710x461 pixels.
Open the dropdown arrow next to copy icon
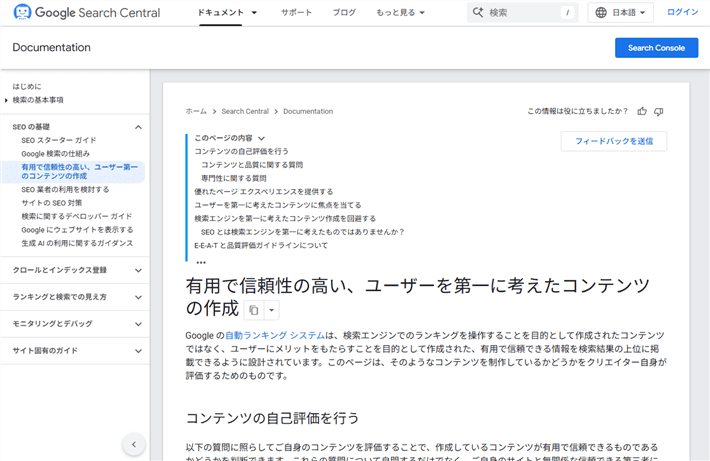pyautogui.click(x=271, y=310)
